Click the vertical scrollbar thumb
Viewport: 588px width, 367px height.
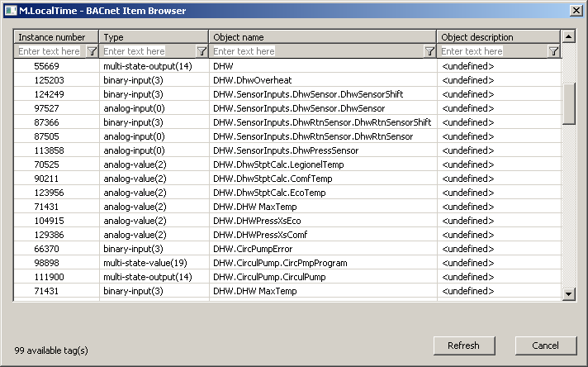[568, 103]
